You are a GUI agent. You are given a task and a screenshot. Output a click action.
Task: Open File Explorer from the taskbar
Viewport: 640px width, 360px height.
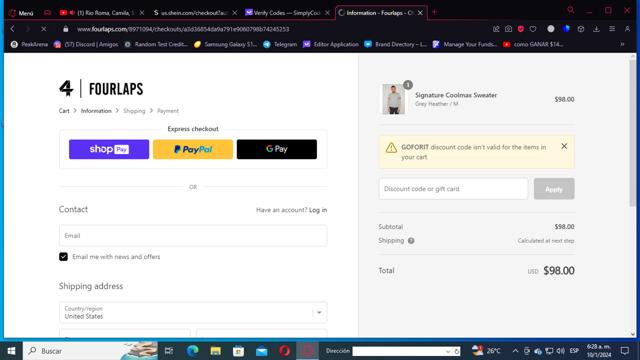(216, 351)
